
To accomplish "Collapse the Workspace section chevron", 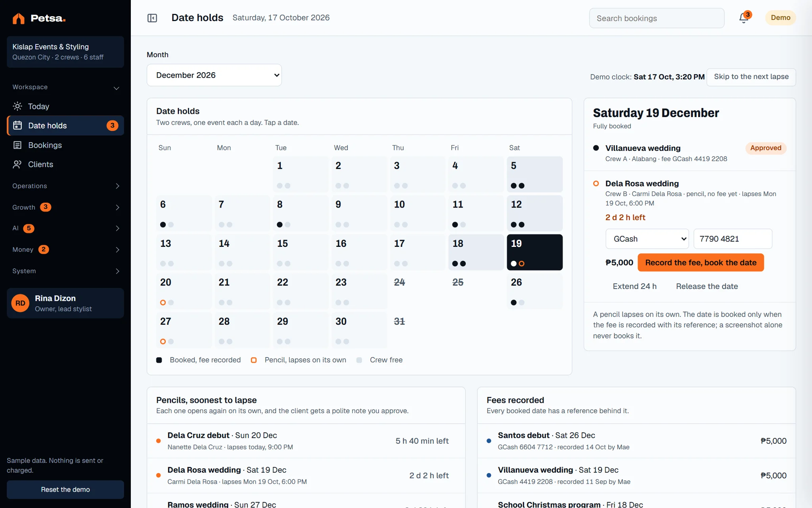I will pos(117,88).
